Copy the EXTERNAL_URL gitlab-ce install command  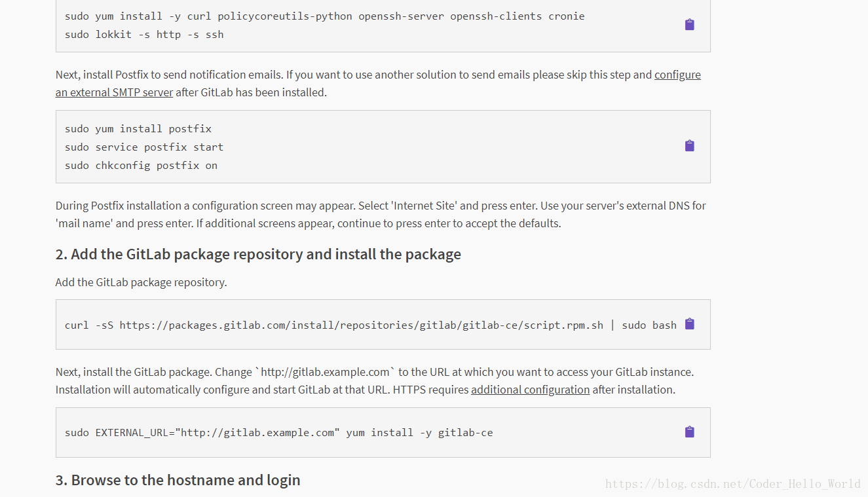(x=689, y=432)
